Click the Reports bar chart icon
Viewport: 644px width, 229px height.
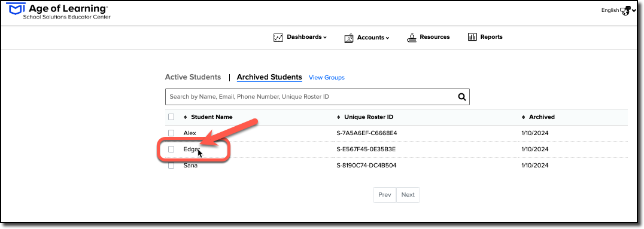click(x=472, y=37)
